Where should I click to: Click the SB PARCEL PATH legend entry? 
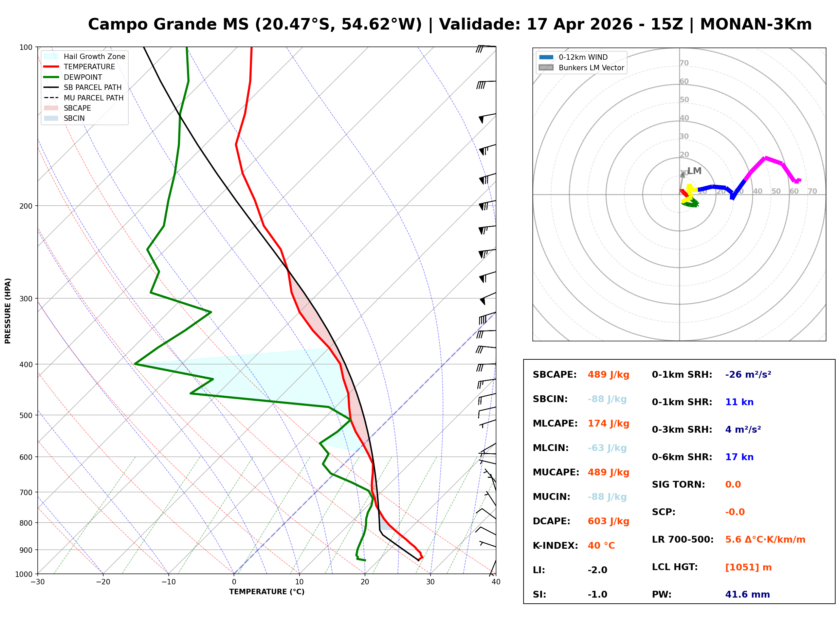[x=51, y=87]
